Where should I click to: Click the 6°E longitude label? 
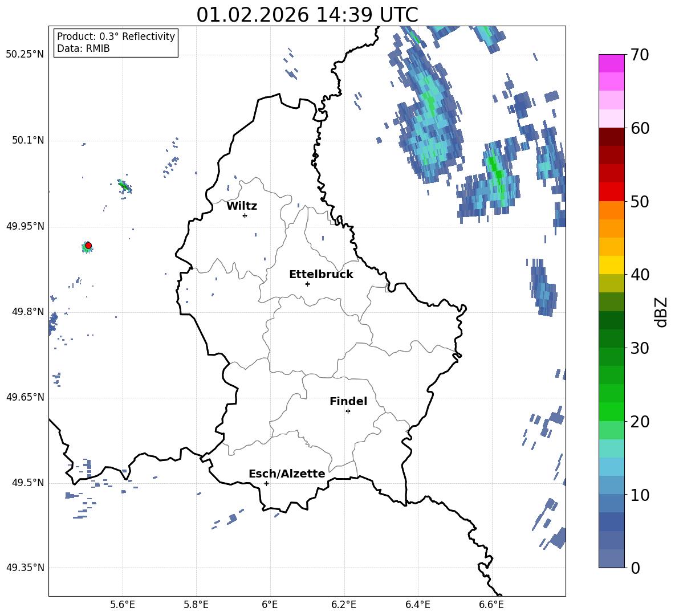pos(270,605)
